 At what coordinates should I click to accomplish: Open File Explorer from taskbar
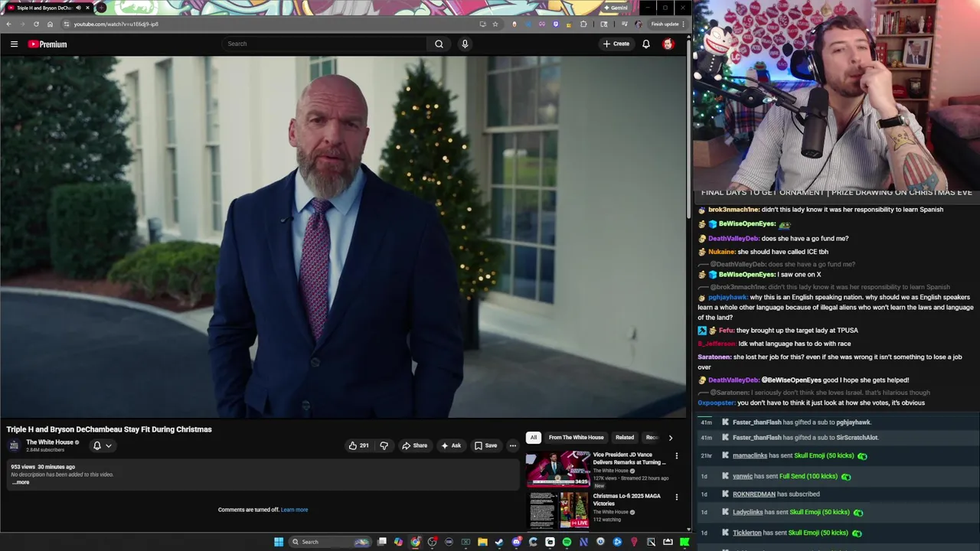482,542
